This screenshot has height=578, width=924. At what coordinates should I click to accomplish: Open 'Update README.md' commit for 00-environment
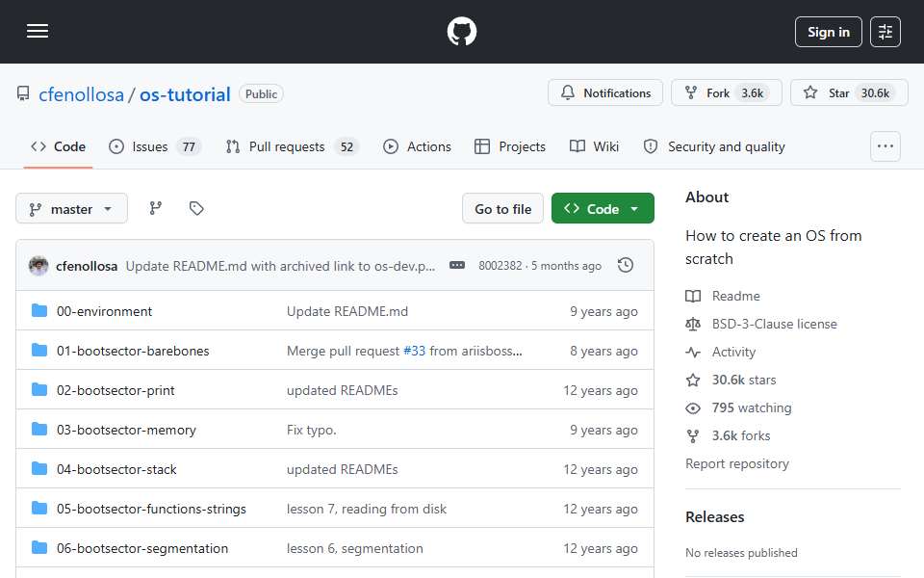[347, 311]
